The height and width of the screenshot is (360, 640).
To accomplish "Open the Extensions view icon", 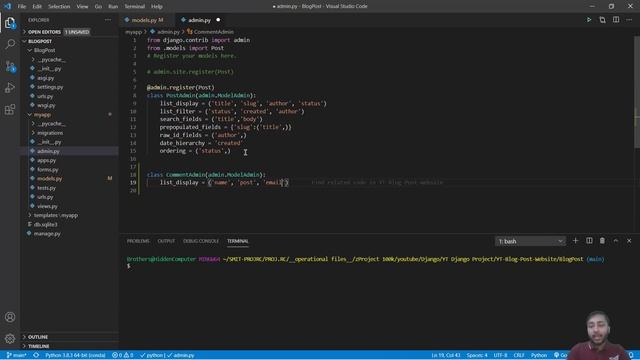I will click(x=10, y=109).
